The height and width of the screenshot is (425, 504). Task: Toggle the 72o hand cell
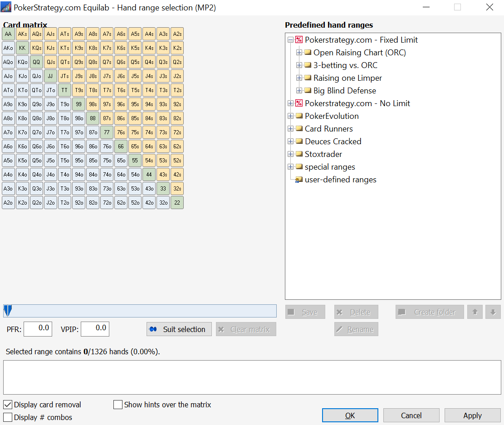pyautogui.click(x=107, y=203)
